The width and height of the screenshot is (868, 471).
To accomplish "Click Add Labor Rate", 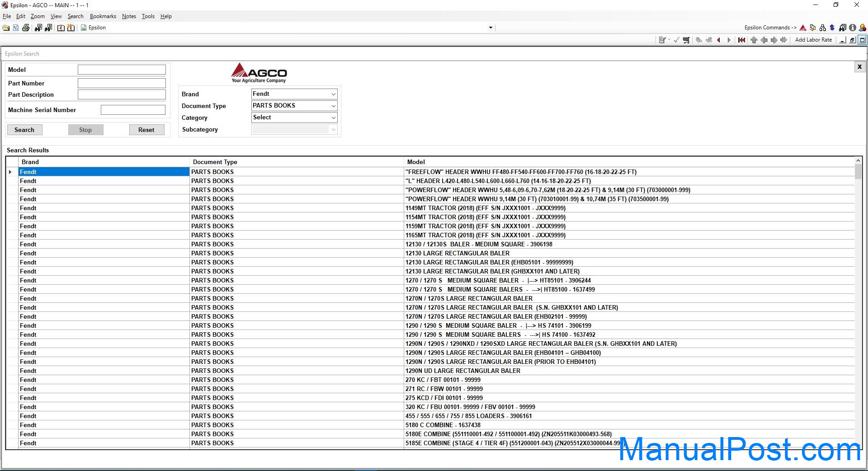I will point(813,40).
